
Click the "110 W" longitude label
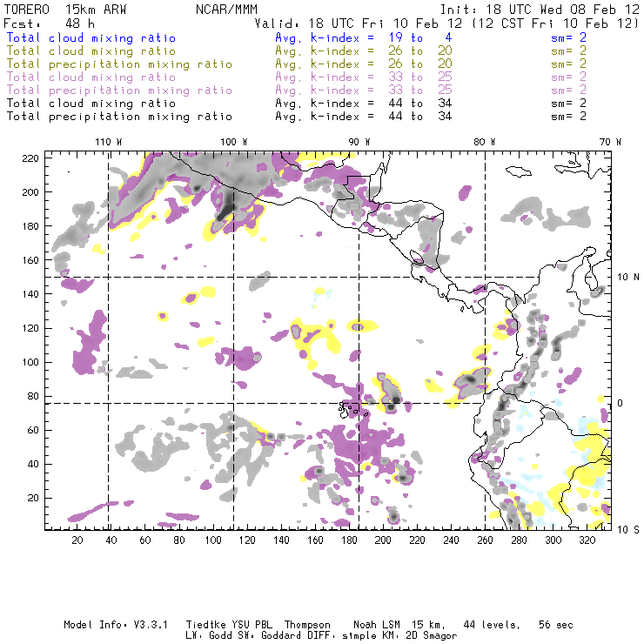109,142
